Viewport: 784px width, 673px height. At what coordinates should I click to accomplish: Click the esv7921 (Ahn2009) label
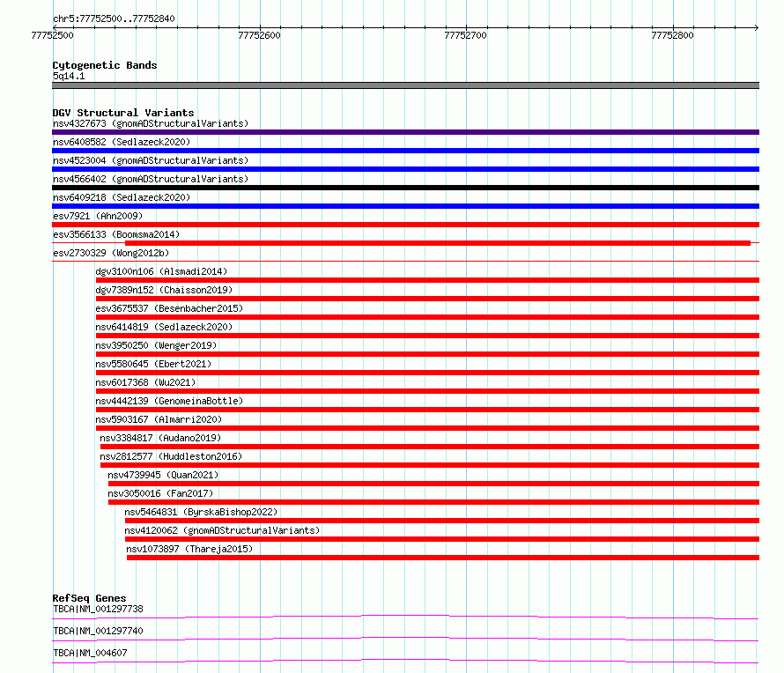[98, 216]
